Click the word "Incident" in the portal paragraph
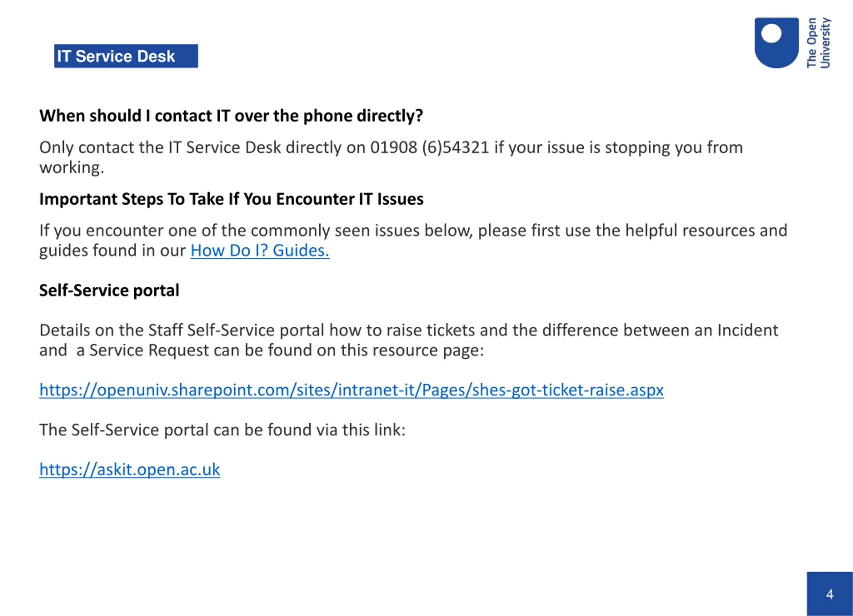The height and width of the screenshot is (616, 853). pyautogui.click(x=747, y=330)
